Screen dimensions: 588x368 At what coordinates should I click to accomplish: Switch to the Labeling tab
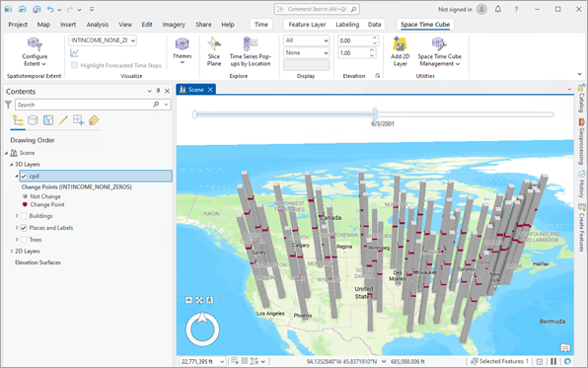[x=347, y=25]
